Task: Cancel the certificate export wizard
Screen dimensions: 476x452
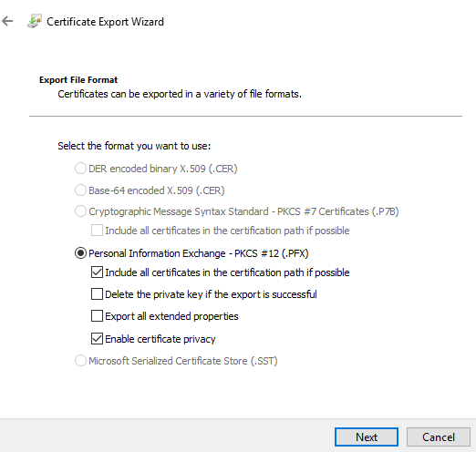Action: [439, 437]
